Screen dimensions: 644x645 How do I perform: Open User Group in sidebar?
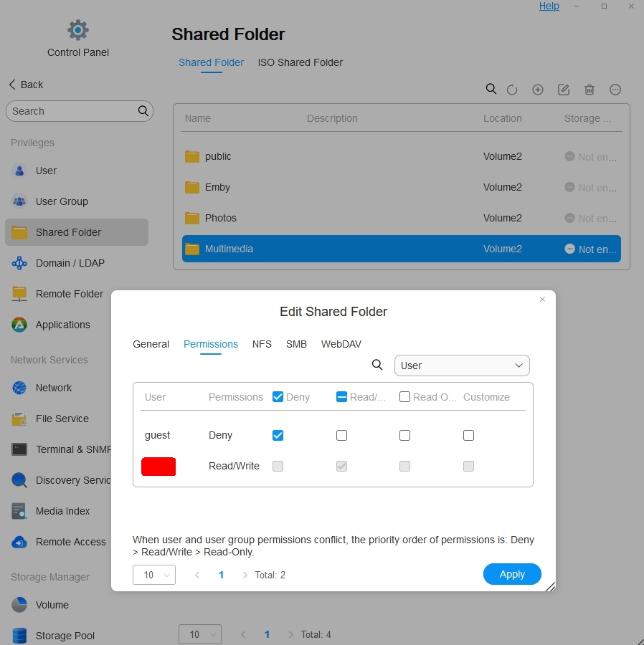[x=62, y=201]
